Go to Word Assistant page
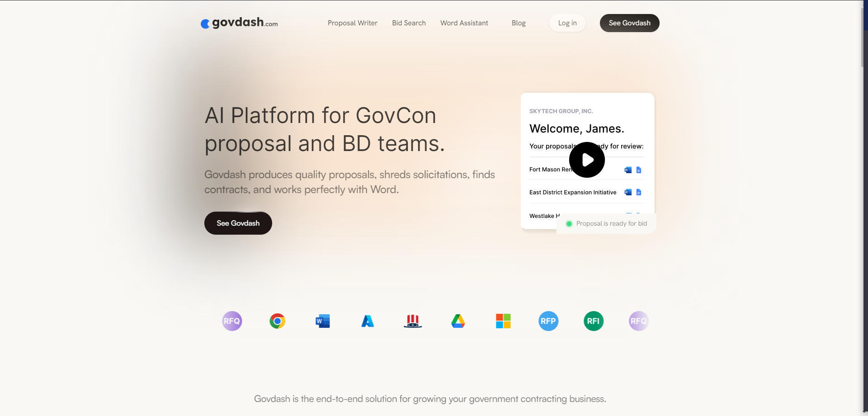 point(464,23)
